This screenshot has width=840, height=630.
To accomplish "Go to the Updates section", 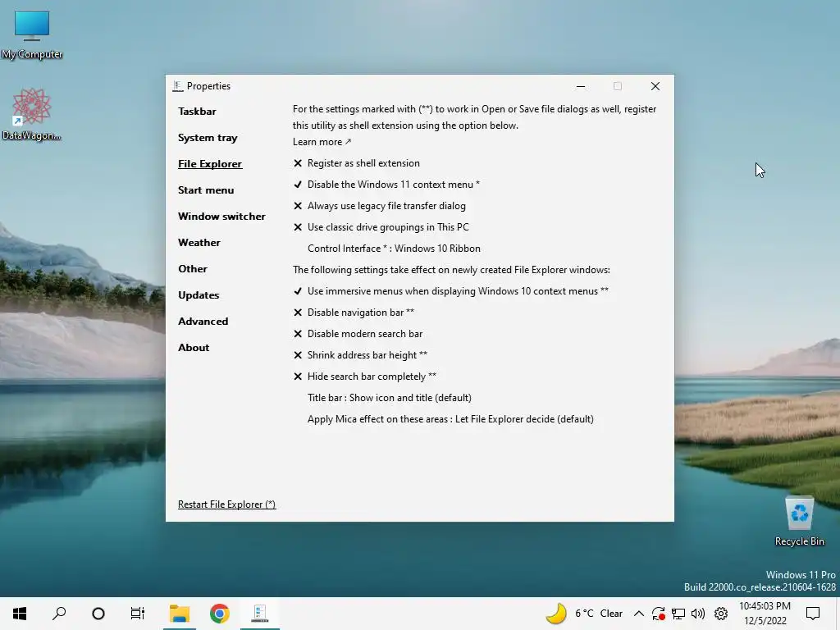I will 199,295.
